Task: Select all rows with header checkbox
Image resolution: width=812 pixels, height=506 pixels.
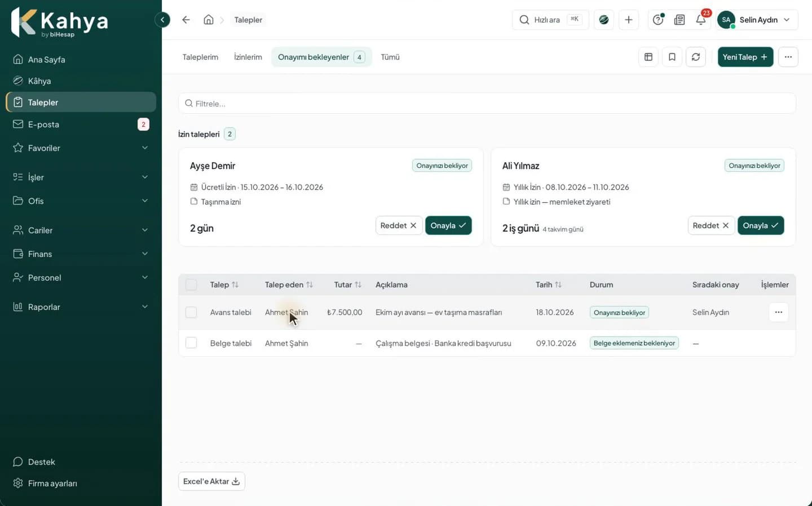Action: (x=191, y=285)
